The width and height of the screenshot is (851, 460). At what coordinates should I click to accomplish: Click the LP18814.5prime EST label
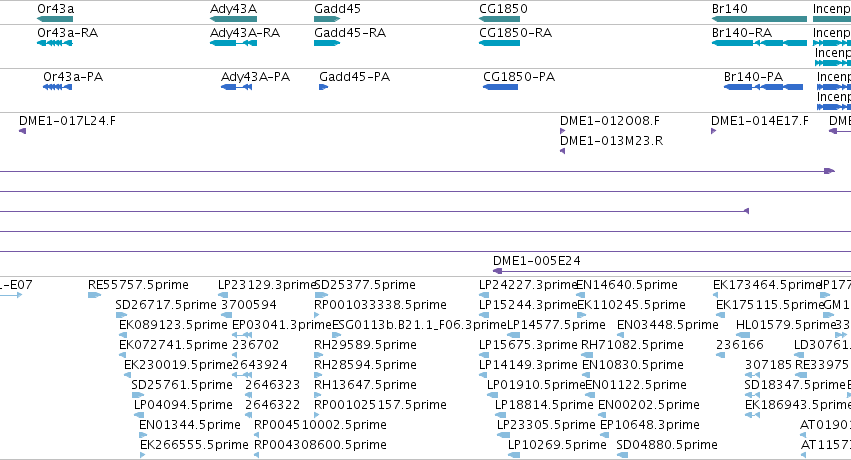pos(544,405)
